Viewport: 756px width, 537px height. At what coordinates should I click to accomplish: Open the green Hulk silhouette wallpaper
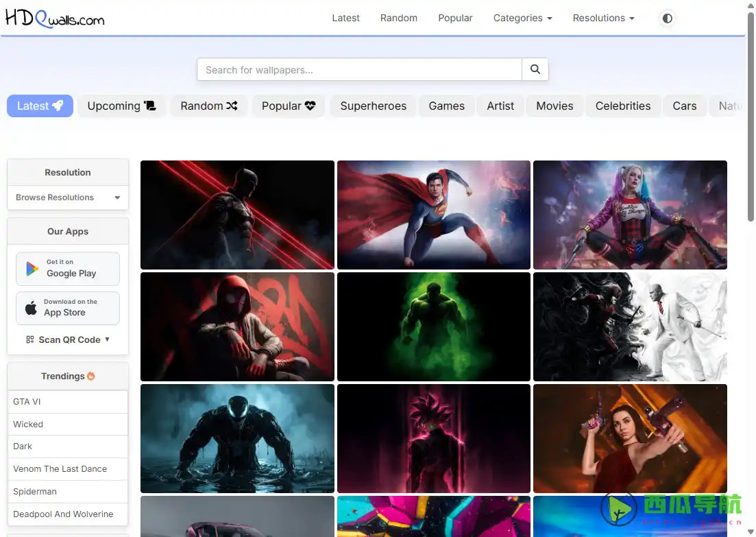click(433, 326)
